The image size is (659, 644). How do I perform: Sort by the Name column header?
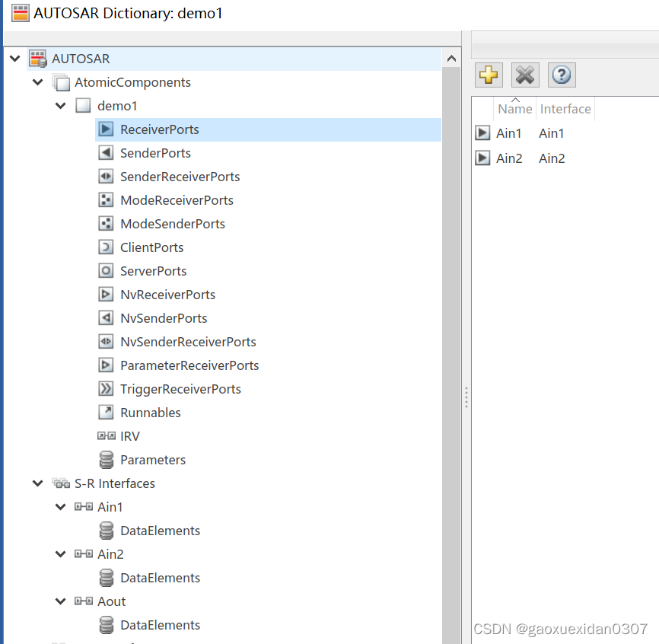click(515, 109)
